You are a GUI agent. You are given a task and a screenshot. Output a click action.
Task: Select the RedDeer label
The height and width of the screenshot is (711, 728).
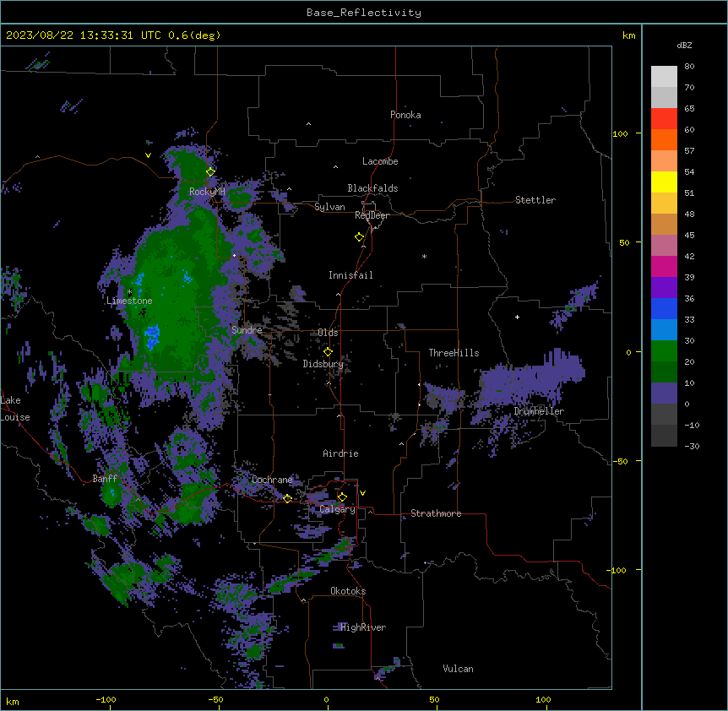pyautogui.click(x=372, y=215)
